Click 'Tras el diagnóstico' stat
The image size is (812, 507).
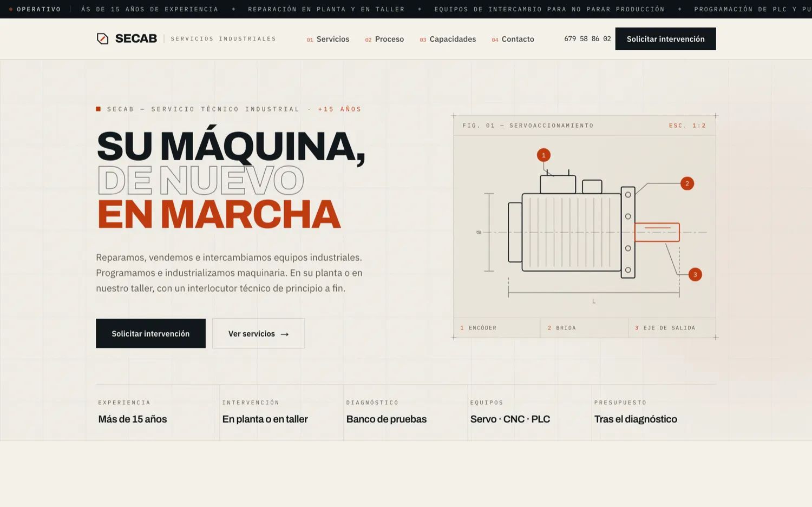pyautogui.click(x=636, y=419)
